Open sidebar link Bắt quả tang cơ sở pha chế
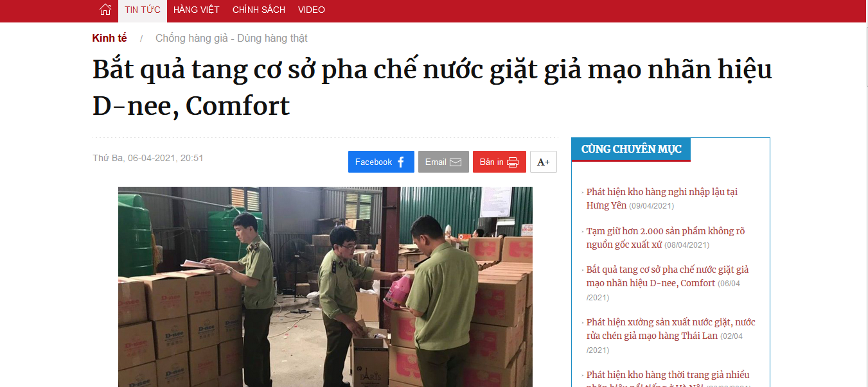 pyautogui.click(x=668, y=283)
